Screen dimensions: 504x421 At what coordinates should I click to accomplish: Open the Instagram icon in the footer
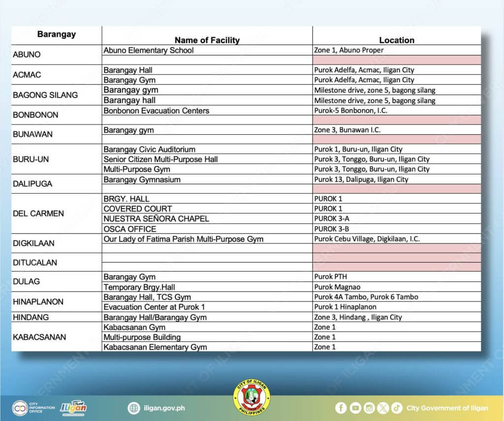pos(370,408)
